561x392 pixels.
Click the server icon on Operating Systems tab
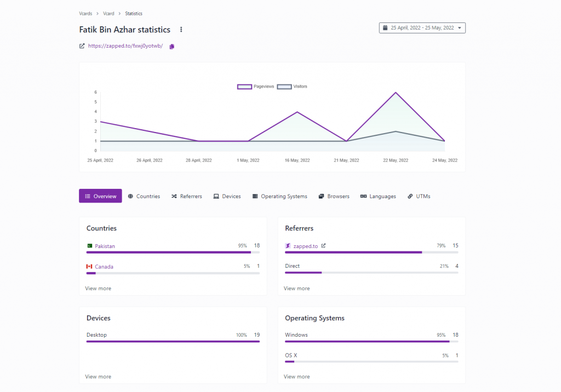pos(255,196)
